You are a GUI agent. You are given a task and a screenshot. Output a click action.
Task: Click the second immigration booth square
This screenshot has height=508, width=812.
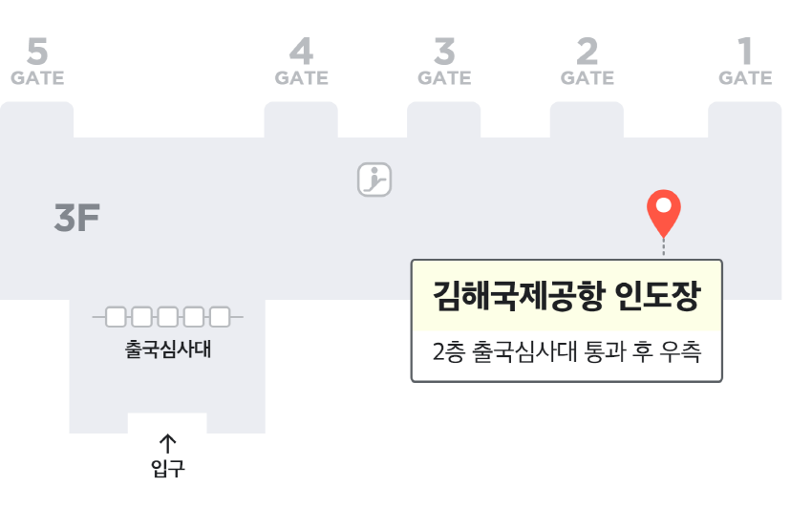coord(142,317)
